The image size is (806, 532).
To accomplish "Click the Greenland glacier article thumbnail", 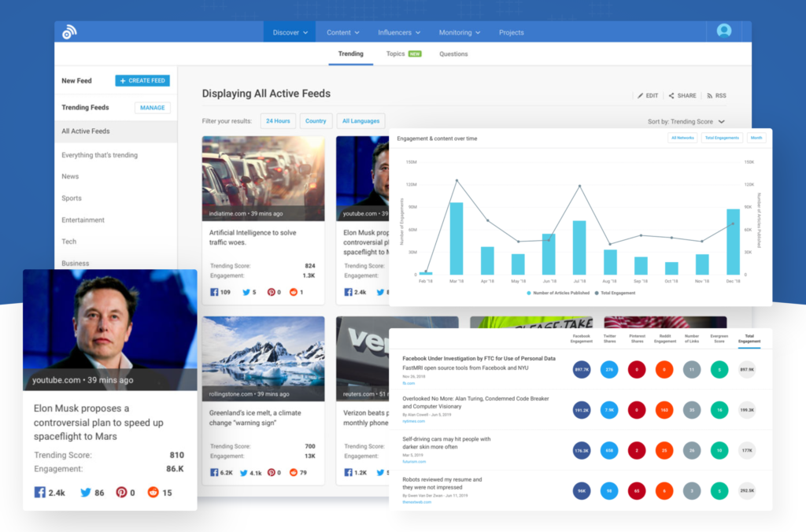I will pyautogui.click(x=263, y=359).
